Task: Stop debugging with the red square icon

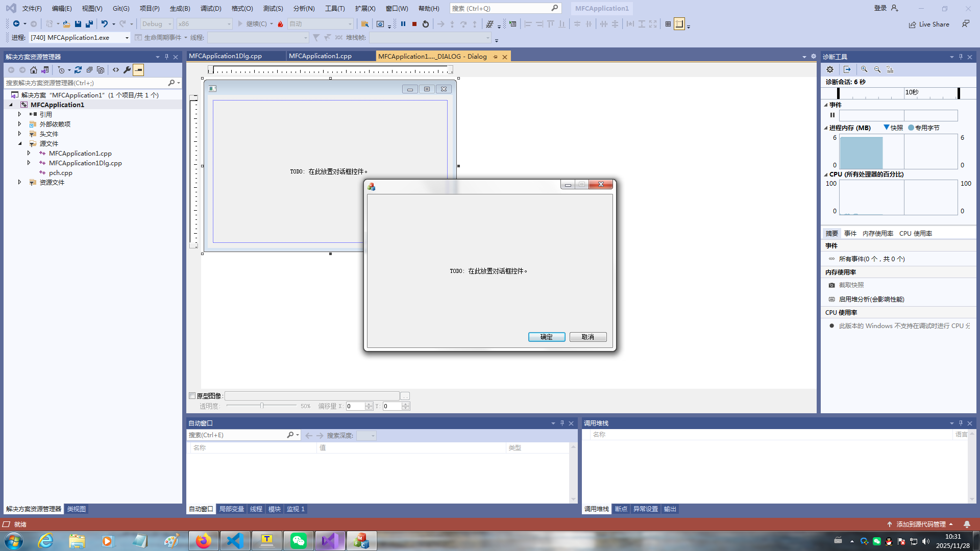Action: (414, 24)
